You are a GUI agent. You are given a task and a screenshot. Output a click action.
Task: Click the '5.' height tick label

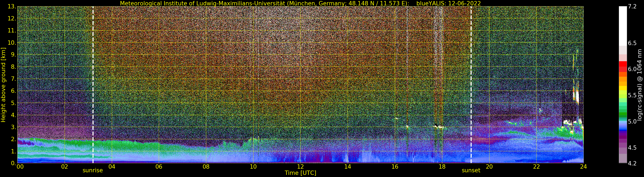(14, 103)
